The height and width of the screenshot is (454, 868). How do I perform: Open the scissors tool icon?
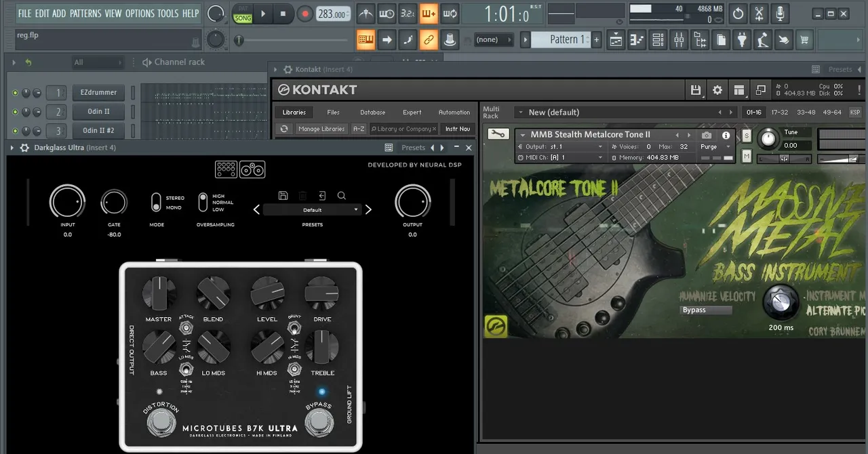pyautogui.click(x=759, y=14)
